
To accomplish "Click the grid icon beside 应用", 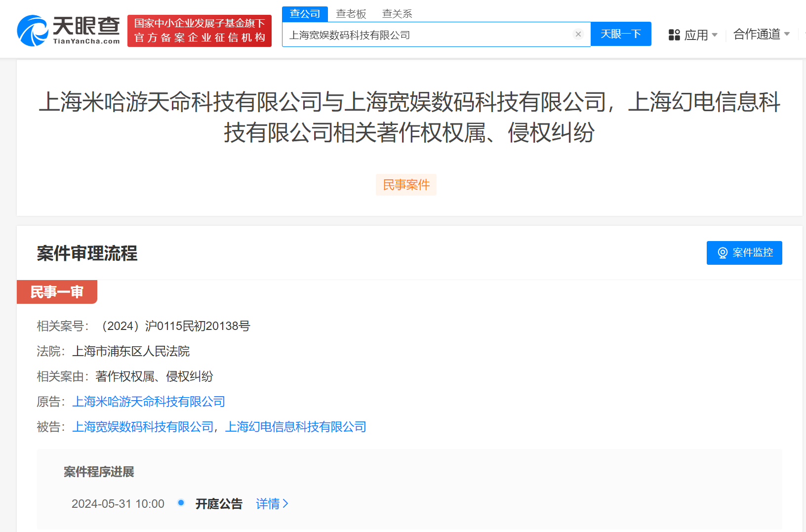I will click(674, 35).
